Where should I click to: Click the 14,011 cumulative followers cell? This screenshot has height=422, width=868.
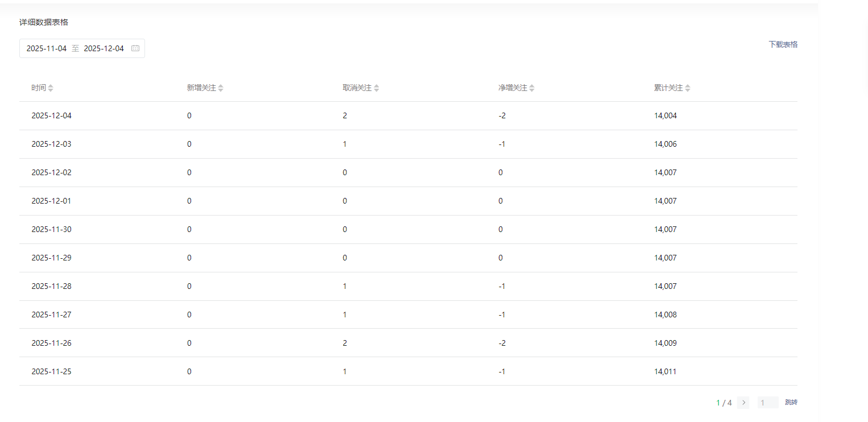tap(666, 371)
